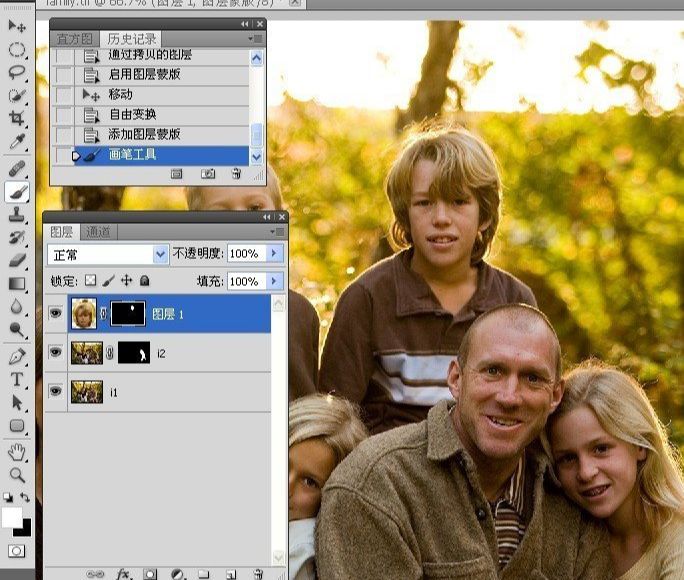
Task: Toggle lock image pixels brush icon
Action: tap(109, 280)
